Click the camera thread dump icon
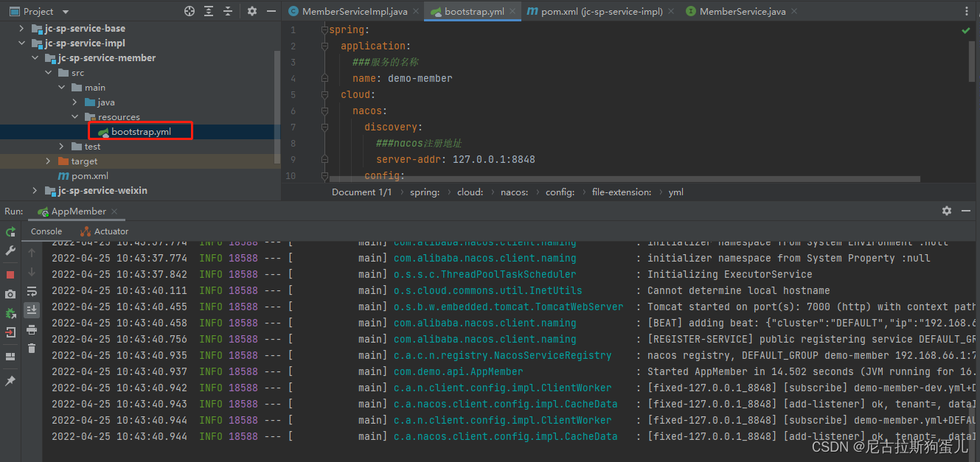Viewport: 980px width, 462px height. (x=10, y=294)
